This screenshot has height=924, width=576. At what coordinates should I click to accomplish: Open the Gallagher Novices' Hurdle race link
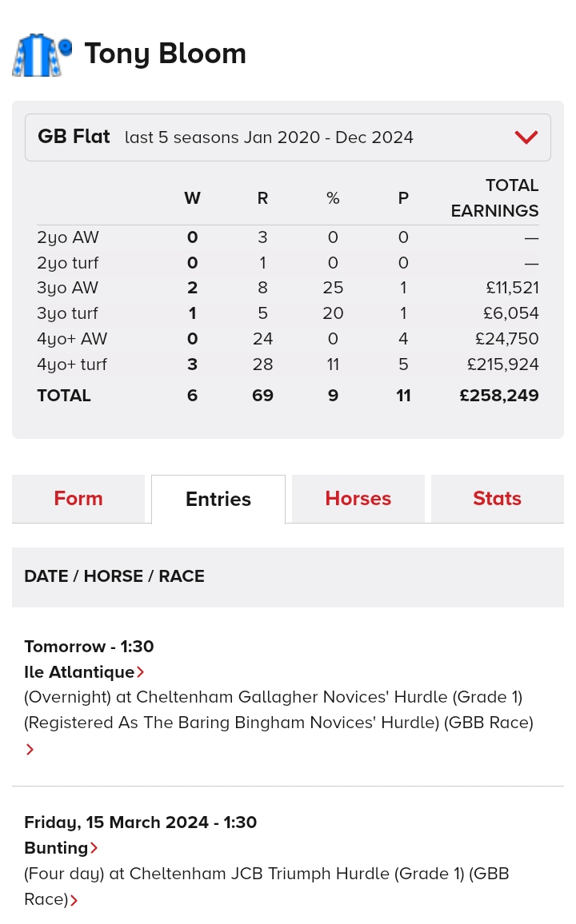(x=278, y=710)
